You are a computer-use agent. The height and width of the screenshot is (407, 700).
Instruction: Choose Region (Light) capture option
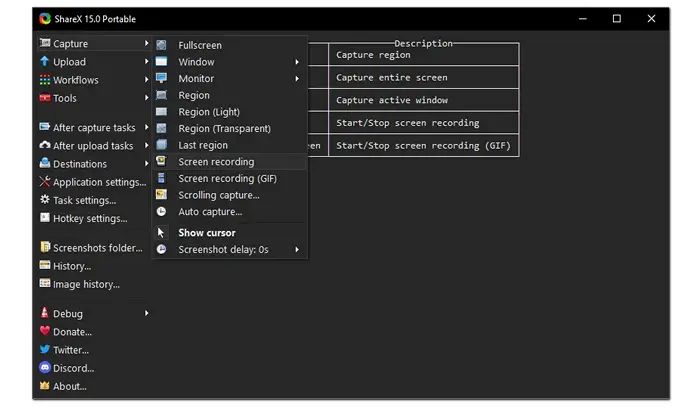point(209,112)
